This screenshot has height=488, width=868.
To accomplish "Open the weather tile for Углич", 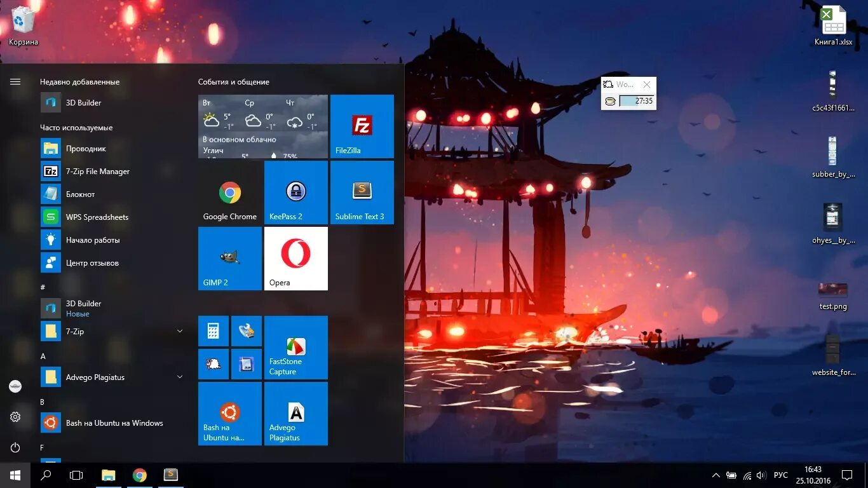I will tap(263, 126).
